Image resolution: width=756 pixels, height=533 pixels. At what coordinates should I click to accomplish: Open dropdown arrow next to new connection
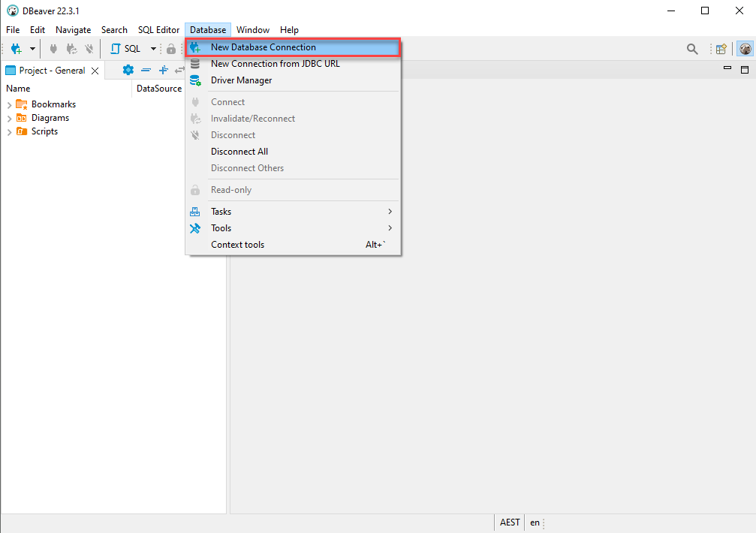point(32,49)
